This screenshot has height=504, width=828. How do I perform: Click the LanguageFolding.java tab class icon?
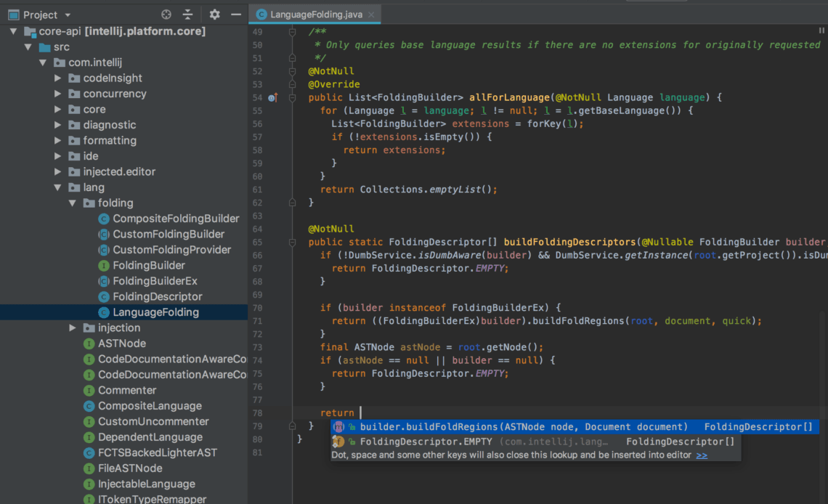(261, 15)
